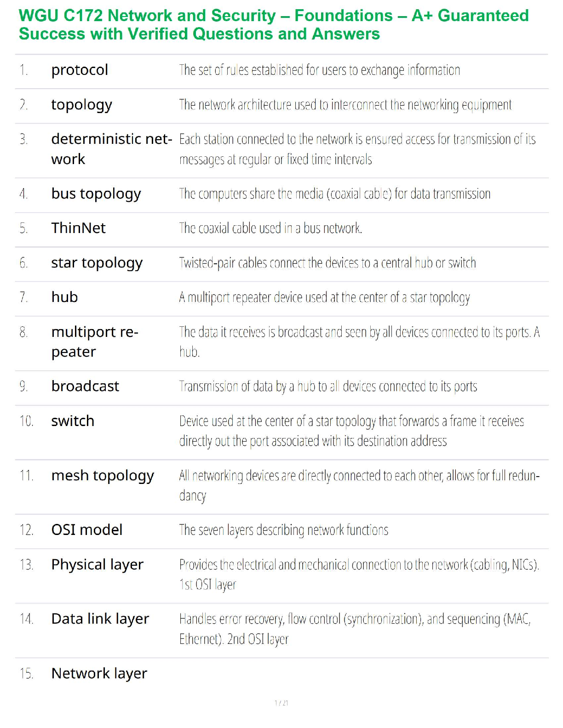The image size is (563, 728).
Task: Click the "Data link layer" term
Action: click(x=100, y=619)
